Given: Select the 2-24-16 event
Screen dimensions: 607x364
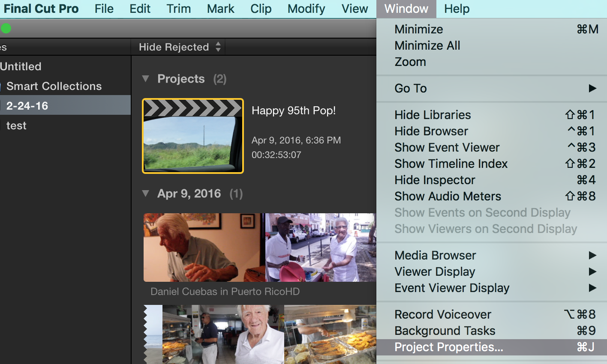Looking at the screenshot, I should pyautogui.click(x=65, y=106).
